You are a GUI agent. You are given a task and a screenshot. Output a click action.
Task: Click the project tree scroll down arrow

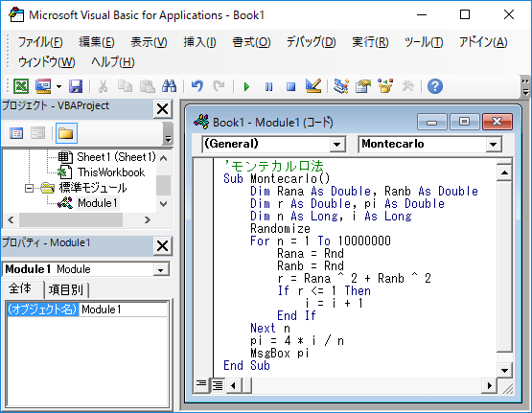pyautogui.click(x=164, y=204)
